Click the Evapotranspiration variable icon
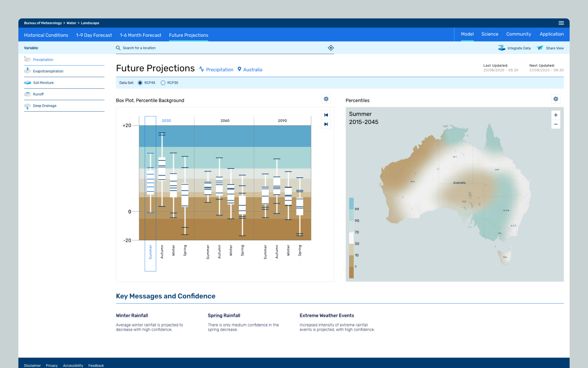588x368 pixels. click(x=28, y=70)
